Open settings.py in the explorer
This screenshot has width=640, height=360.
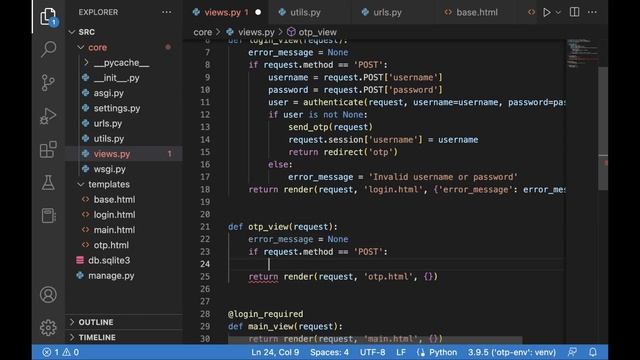(117, 108)
